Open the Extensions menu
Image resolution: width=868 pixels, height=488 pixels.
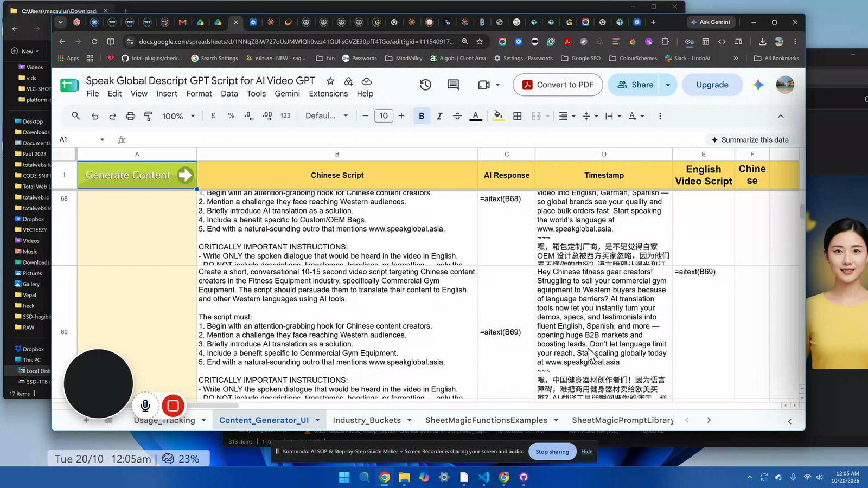(x=328, y=94)
